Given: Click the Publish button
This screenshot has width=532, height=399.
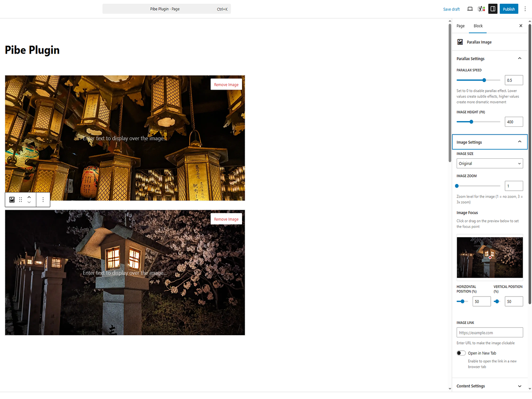Looking at the screenshot, I should pos(509,9).
